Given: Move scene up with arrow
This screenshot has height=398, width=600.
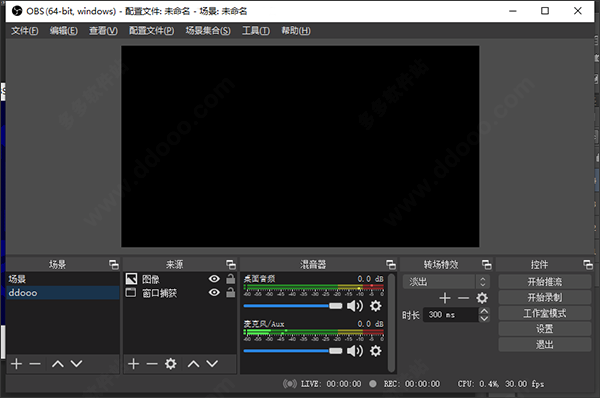Looking at the screenshot, I should pos(58,364).
